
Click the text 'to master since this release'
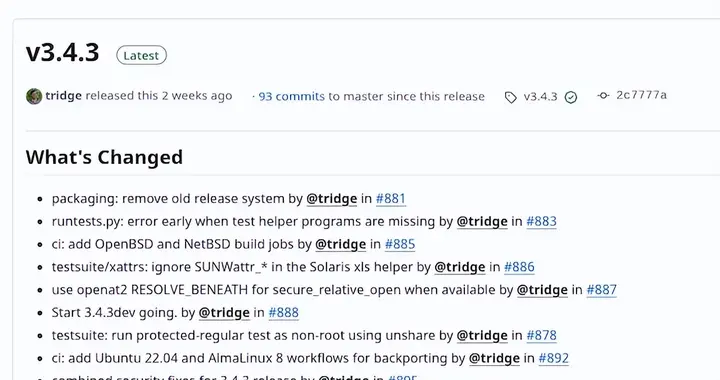click(x=406, y=96)
